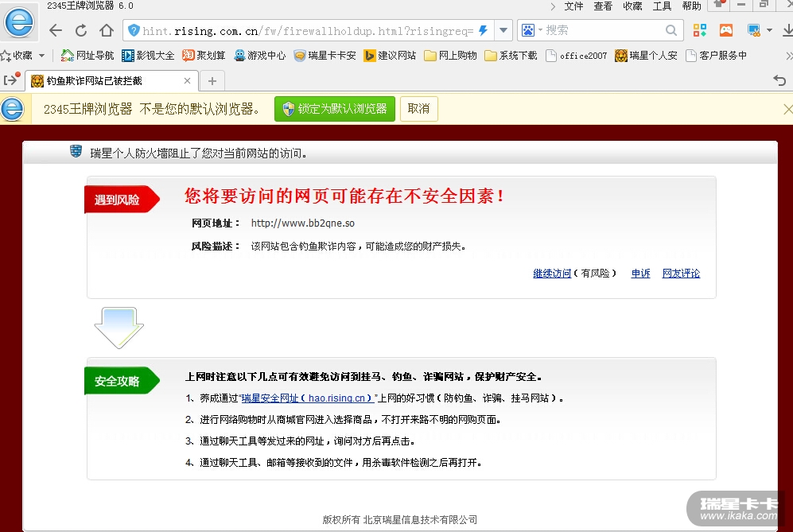The width and height of the screenshot is (793, 532).
Task: Click the 取消 button in notification bar
Action: pos(418,109)
